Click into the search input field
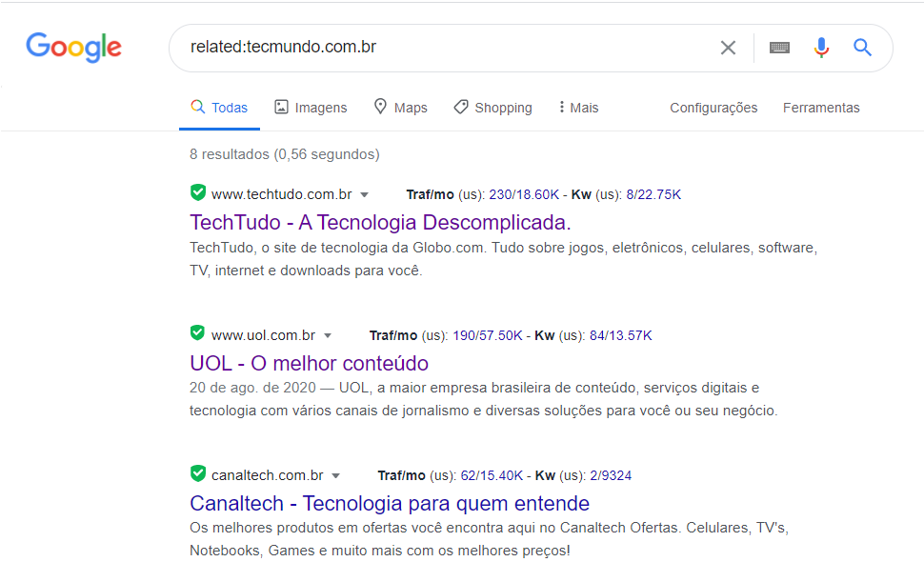This screenshot has width=924, height=582. 448,47
